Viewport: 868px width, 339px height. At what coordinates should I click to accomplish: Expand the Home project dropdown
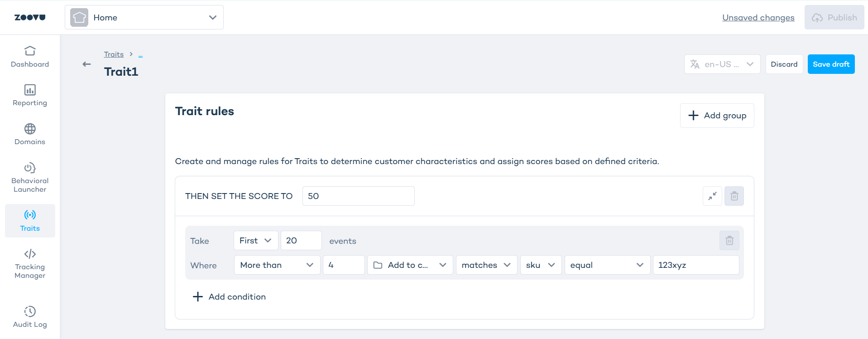tap(144, 18)
